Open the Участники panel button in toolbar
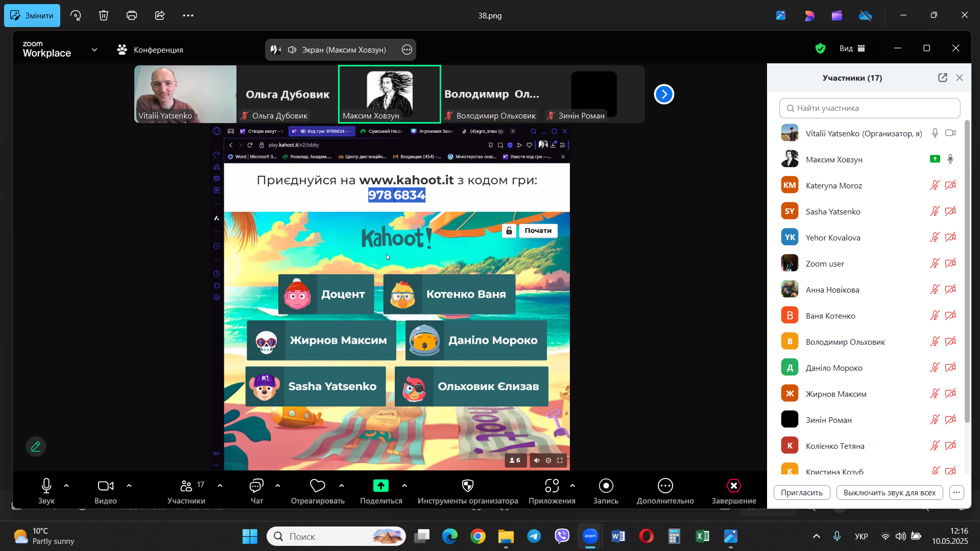 click(x=186, y=491)
